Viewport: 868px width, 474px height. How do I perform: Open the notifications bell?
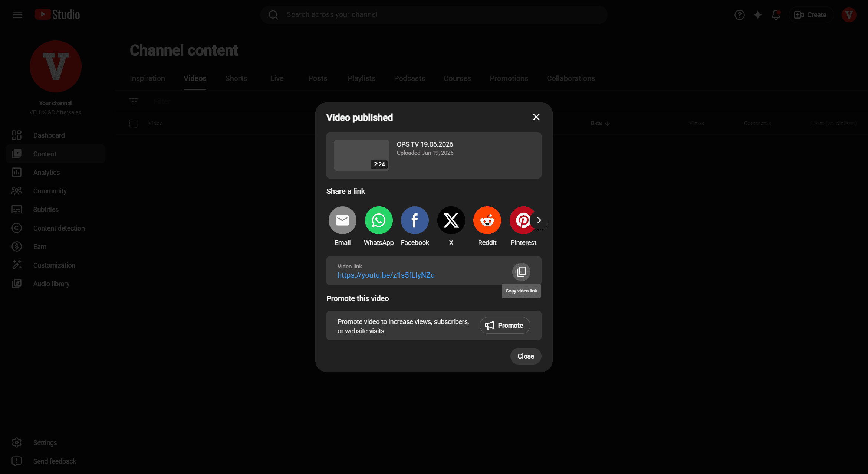tap(776, 15)
